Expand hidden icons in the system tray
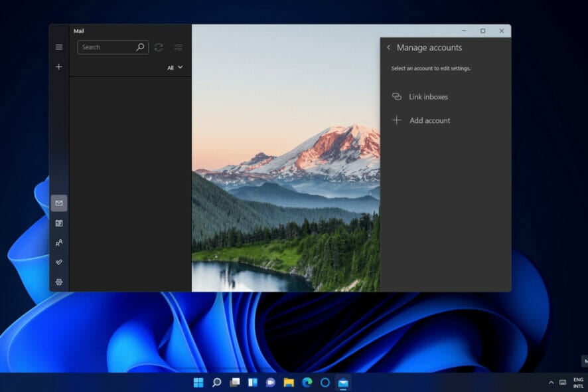Screen dimensions: 588x392 tap(551, 383)
